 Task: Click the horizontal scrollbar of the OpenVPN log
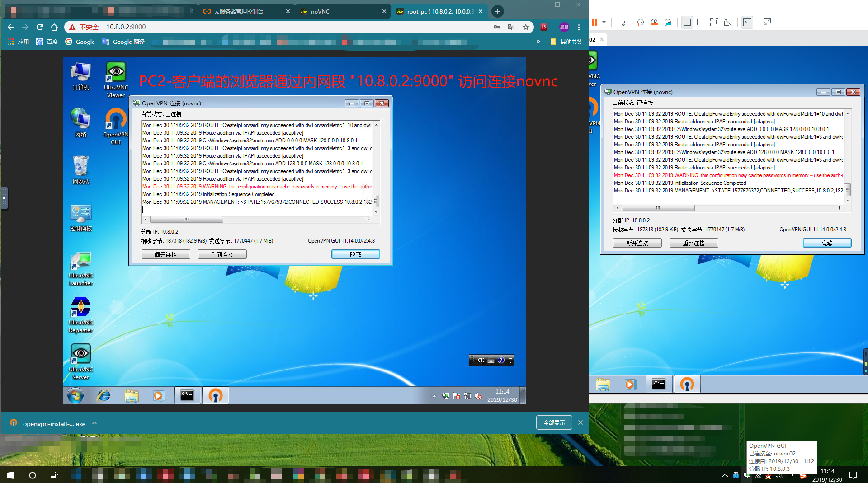coord(187,219)
